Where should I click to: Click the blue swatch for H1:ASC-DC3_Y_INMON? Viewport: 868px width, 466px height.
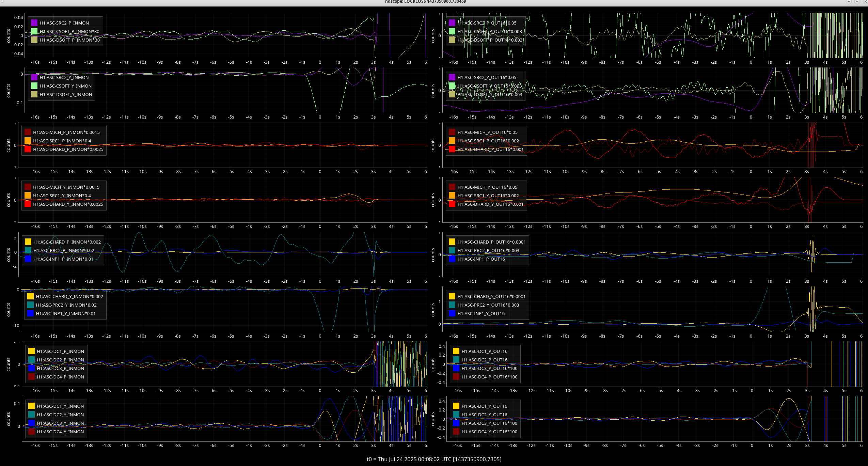pyautogui.click(x=31, y=423)
